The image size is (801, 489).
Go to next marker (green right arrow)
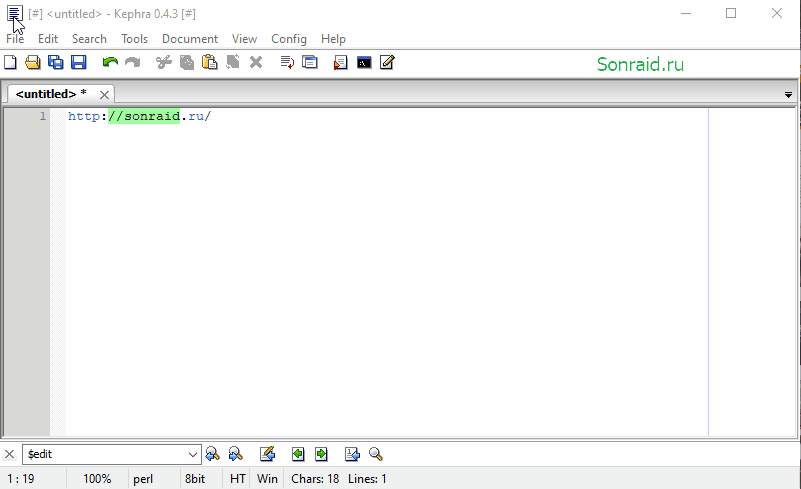[321, 454]
